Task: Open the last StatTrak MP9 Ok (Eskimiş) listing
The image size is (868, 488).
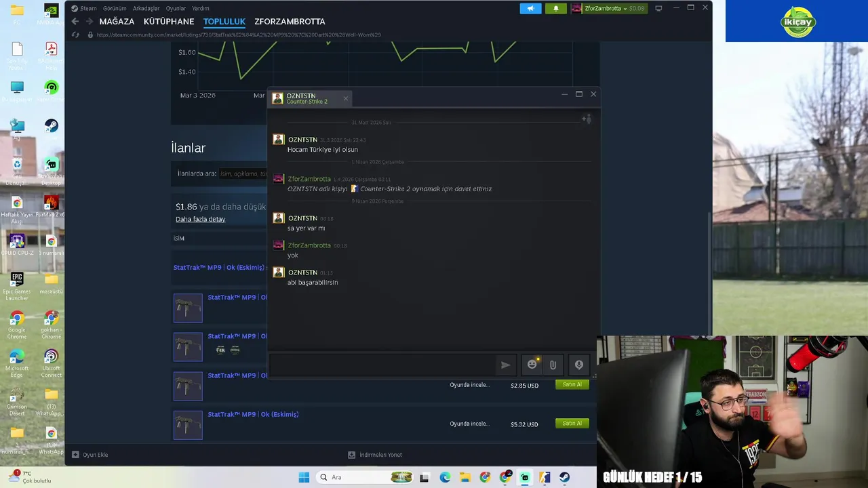Action: (x=253, y=414)
